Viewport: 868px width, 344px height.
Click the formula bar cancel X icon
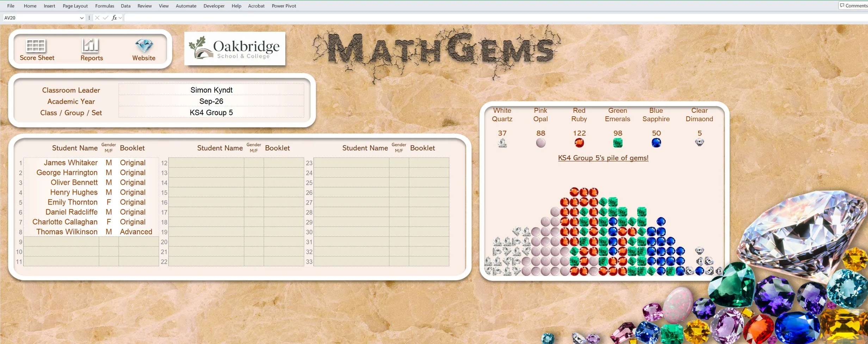(97, 18)
